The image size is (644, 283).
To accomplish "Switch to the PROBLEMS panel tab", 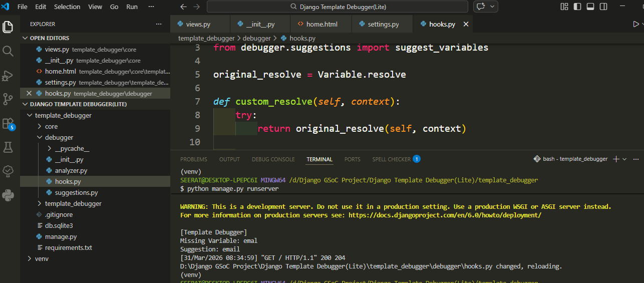I will pos(193,159).
